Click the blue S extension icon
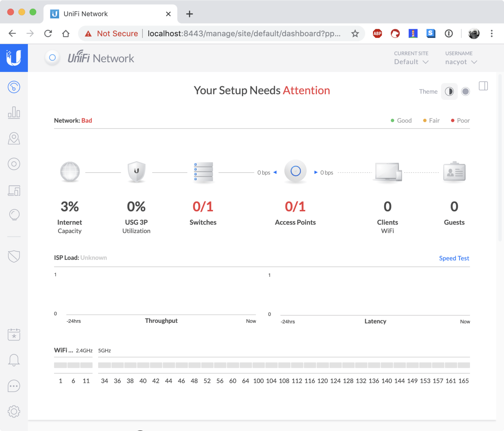Viewport: 504px width, 431px height. (431, 33)
